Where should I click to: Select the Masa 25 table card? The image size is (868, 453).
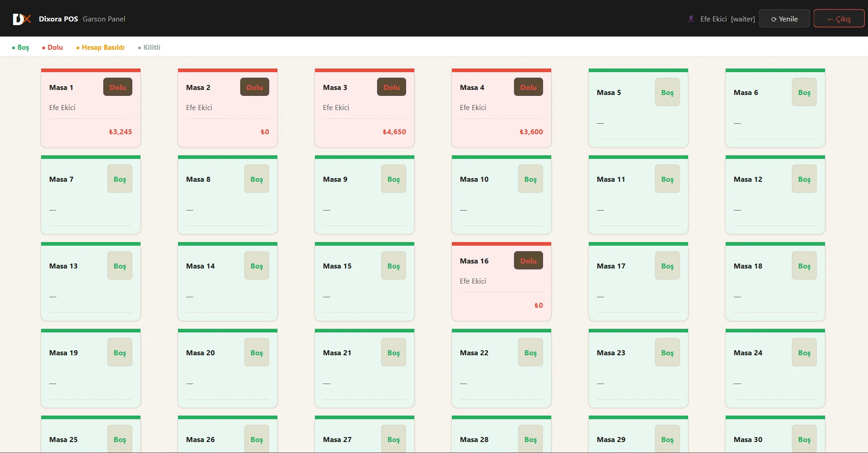coord(91,434)
